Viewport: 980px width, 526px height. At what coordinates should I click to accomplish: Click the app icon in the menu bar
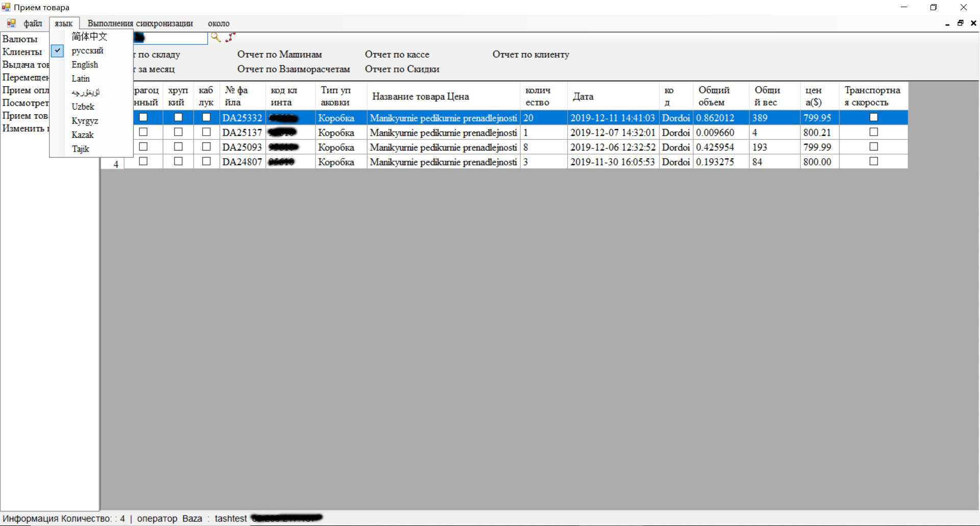tap(11, 23)
